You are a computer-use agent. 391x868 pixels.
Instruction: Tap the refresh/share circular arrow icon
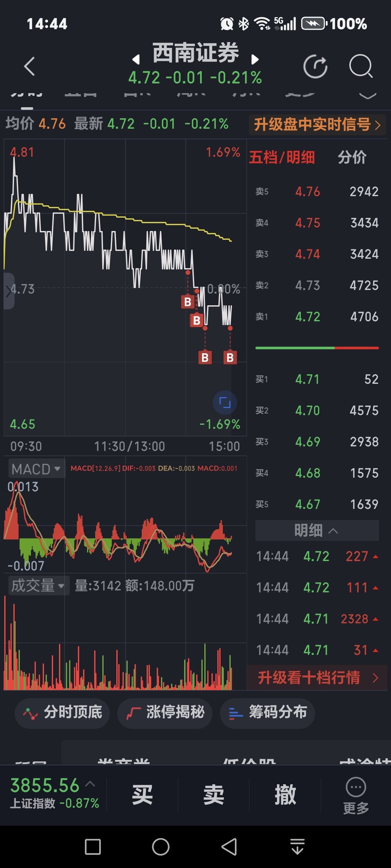(x=315, y=66)
